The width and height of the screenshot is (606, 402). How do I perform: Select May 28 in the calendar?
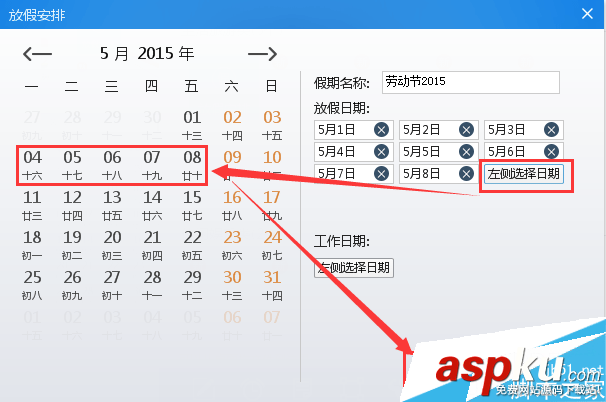[152, 285]
